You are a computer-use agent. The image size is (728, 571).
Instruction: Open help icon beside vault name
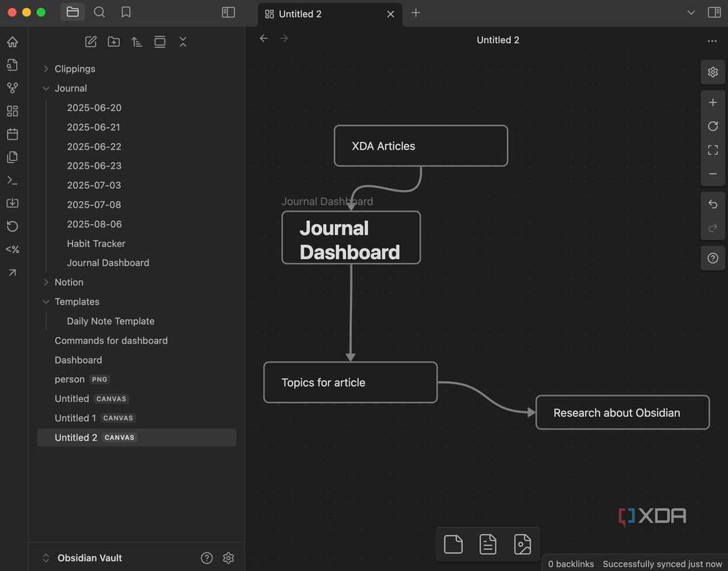click(x=206, y=558)
